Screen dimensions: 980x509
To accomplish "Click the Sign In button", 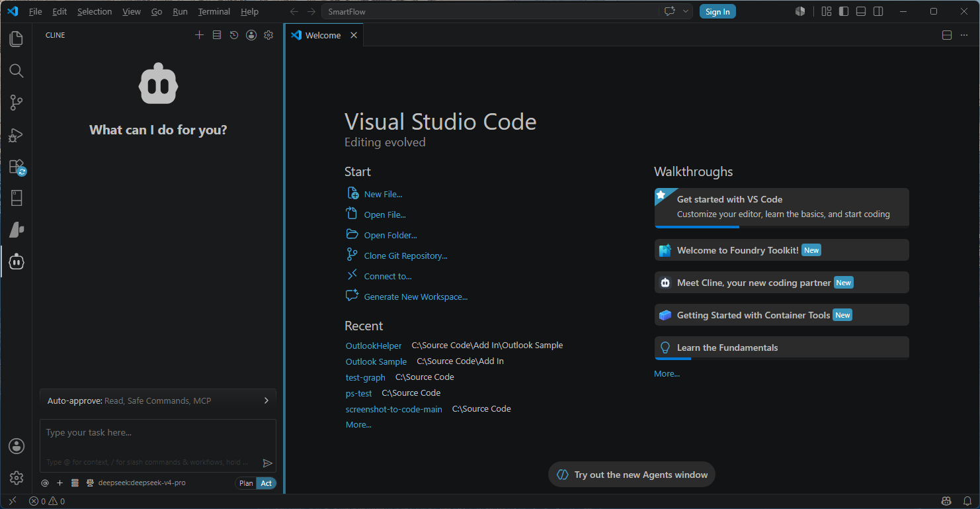I will click(x=717, y=11).
